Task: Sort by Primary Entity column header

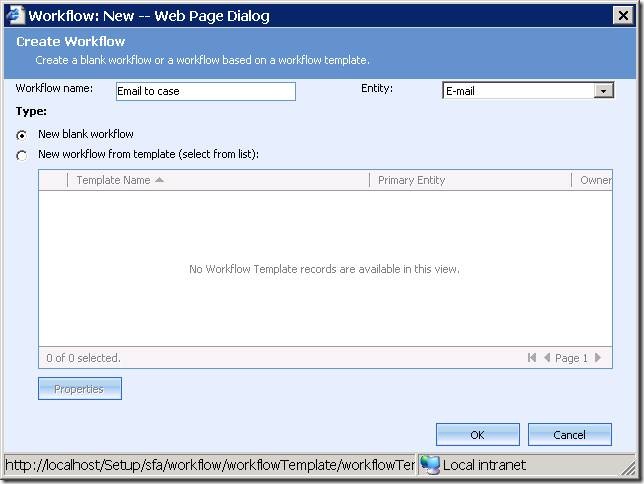Action: click(411, 180)
